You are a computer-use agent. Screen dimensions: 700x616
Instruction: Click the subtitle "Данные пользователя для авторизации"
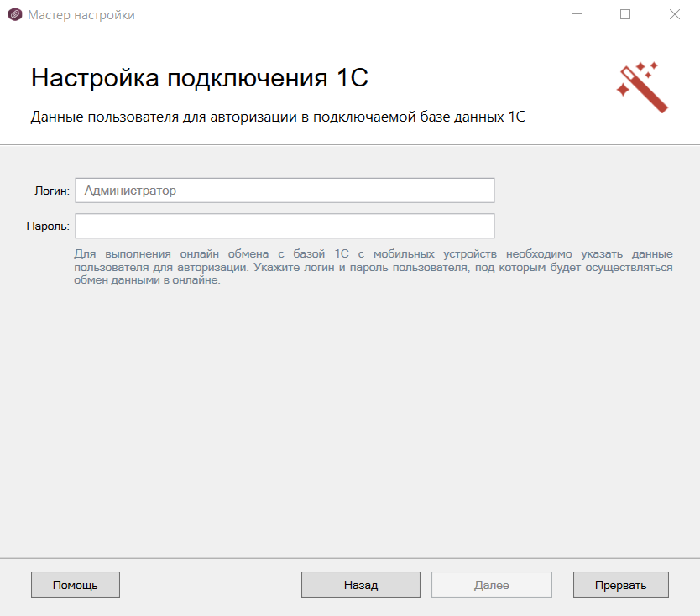click(165, 117)
